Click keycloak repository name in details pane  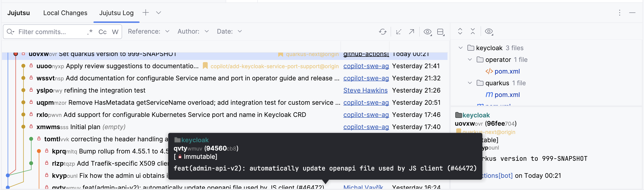tap(476, 115)
